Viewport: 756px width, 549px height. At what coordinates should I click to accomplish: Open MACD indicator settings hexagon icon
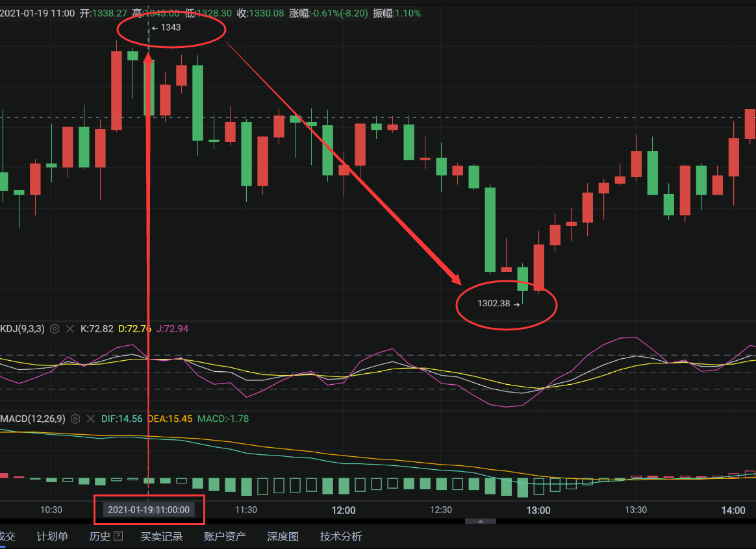coord(75,419)
